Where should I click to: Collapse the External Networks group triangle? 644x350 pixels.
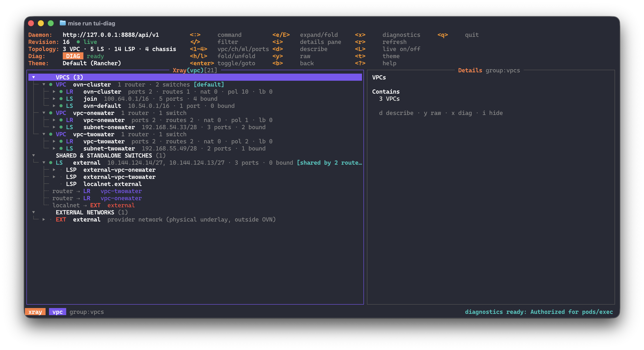34,212
